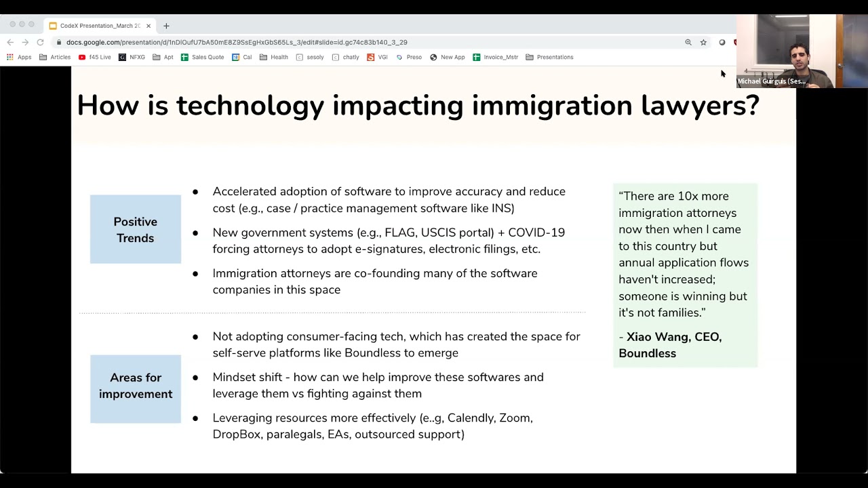Click the 'Accelerated adoption of software' bullet
This screenshot has height=488, width=868.
tap(389, 200)
